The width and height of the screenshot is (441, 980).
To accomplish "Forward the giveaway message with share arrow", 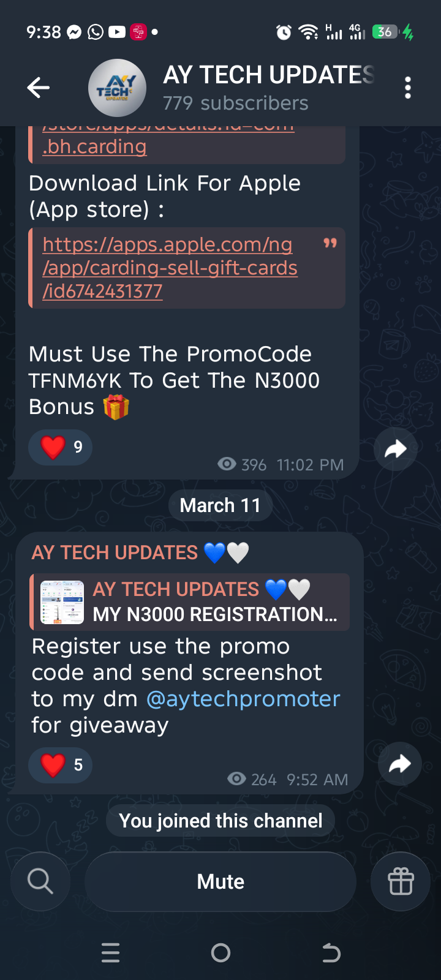I will coord(399,764).
